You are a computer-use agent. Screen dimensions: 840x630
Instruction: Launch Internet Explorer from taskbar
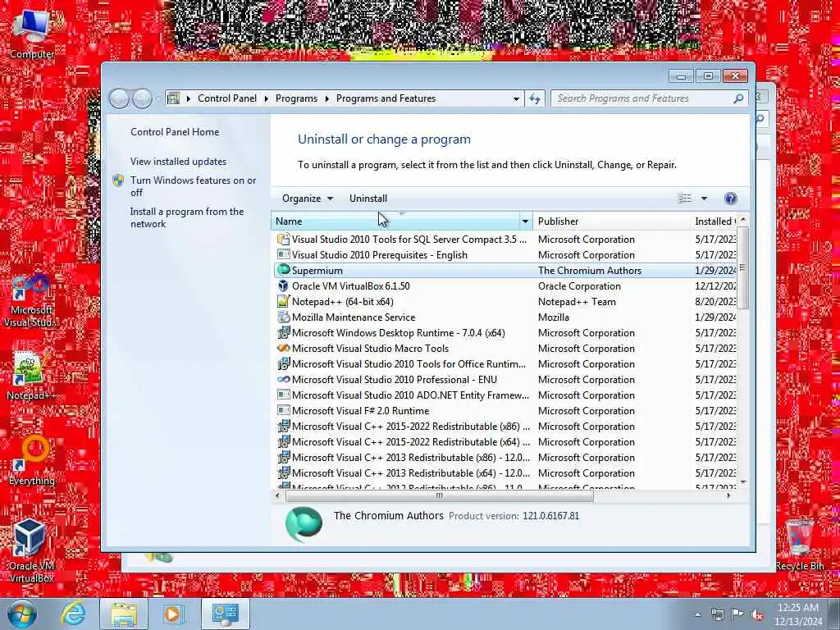pyautogui.click(x=72, y=614)
